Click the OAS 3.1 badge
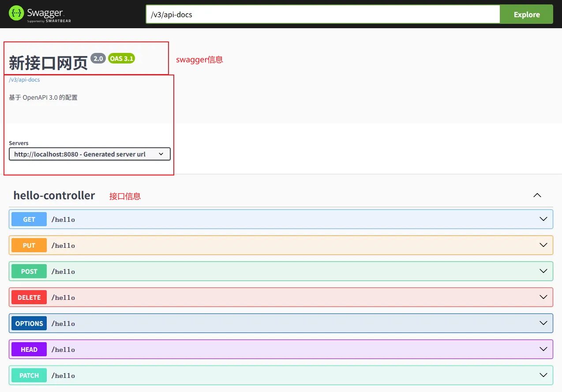The height and width of the screenshot is (392, 562). 121,58
